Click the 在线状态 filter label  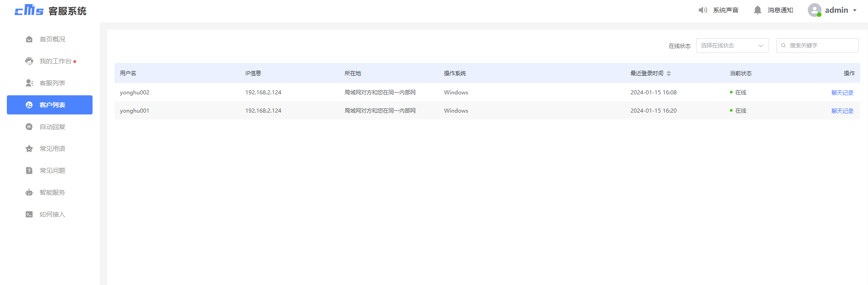[680, 46]
